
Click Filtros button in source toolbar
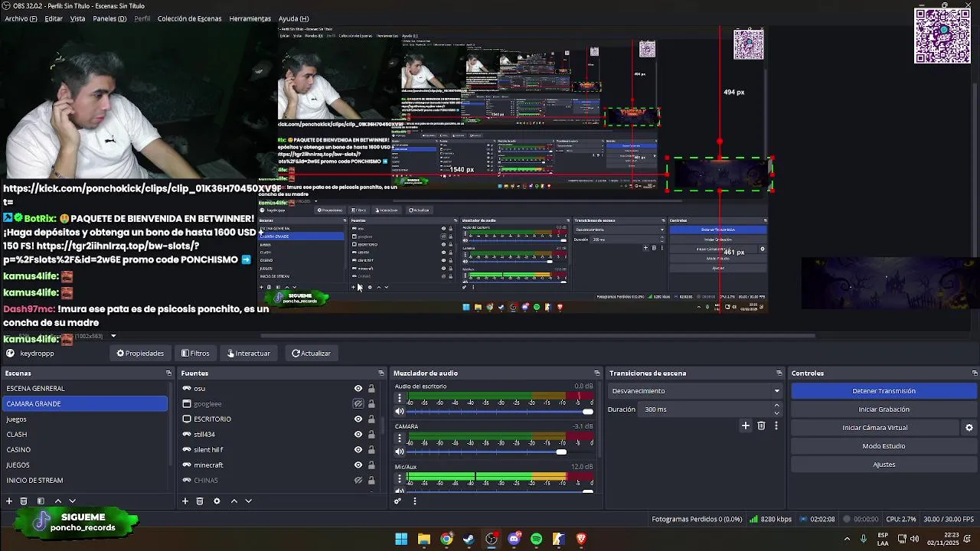pos(195,354)
